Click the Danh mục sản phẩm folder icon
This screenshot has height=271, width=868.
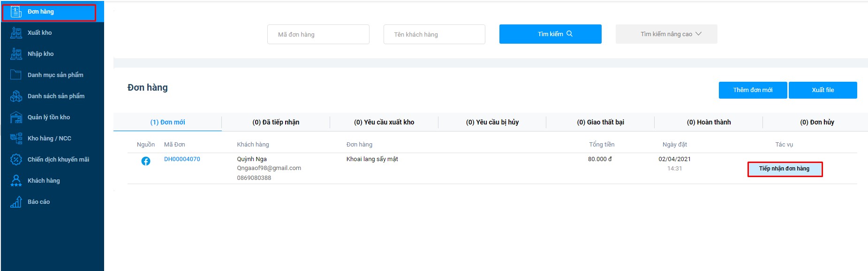16,75
